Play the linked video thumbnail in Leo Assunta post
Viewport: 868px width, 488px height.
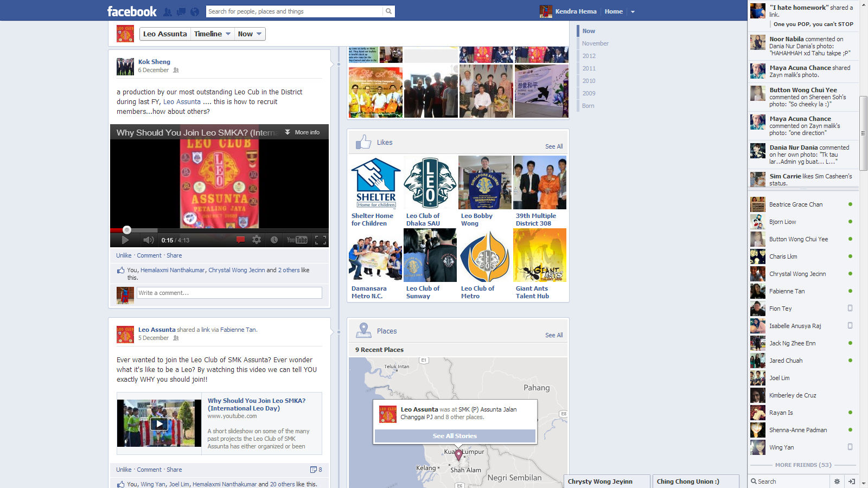coord(159,423)
